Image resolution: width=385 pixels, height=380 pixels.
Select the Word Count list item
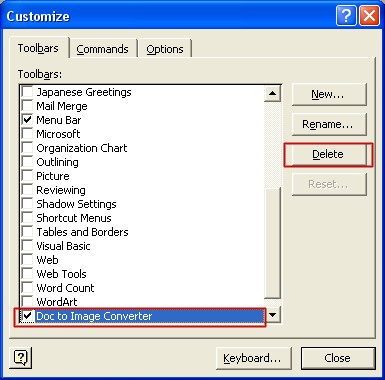tap(65, 288)
